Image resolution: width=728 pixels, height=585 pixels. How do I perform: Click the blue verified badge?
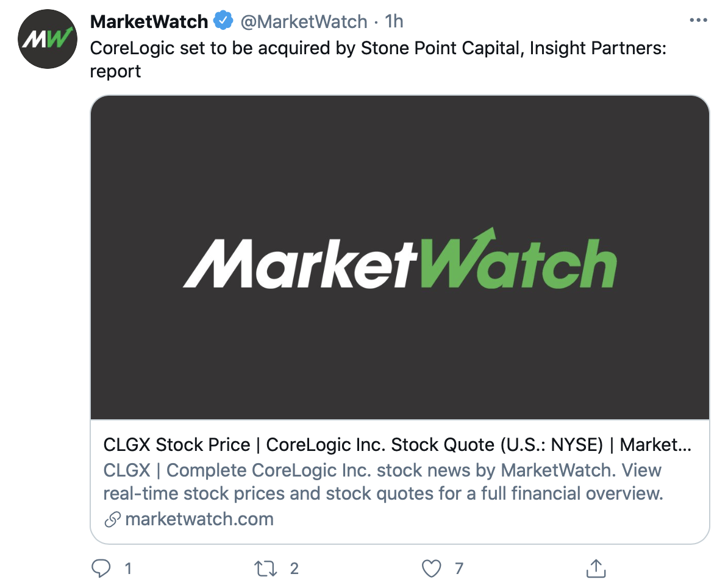(224, 22)
